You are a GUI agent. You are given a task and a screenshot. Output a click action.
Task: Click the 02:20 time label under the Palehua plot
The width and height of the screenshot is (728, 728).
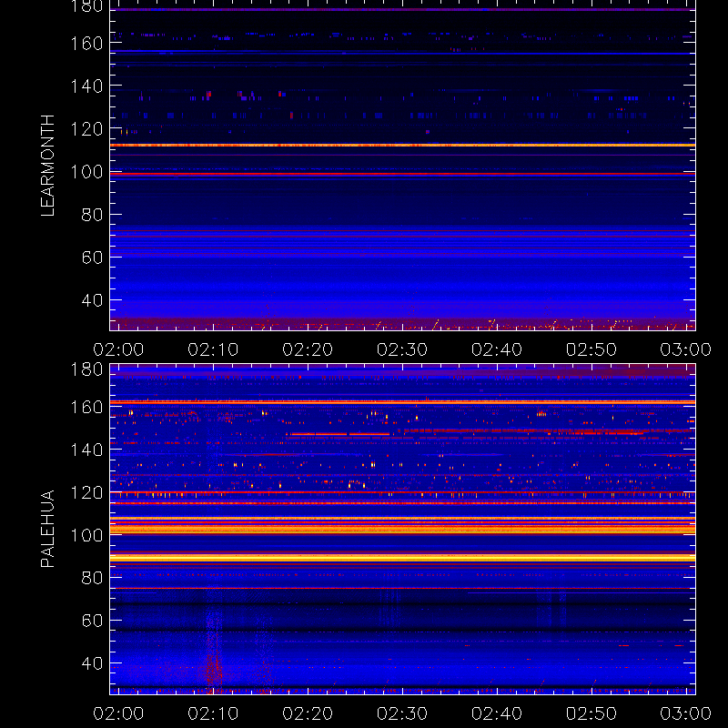coord(308,713)
